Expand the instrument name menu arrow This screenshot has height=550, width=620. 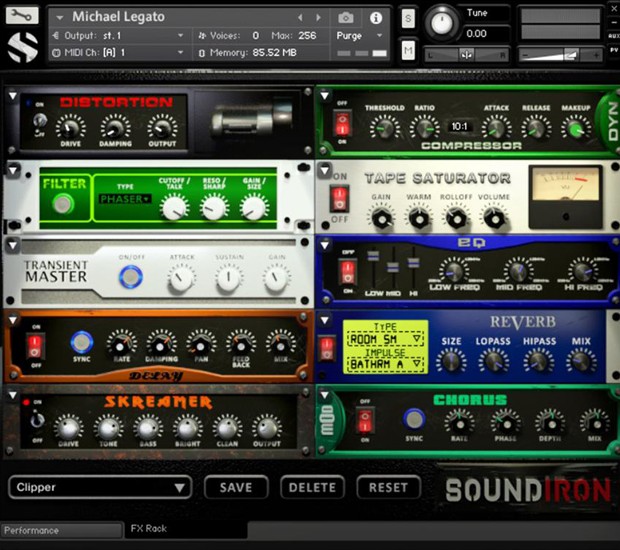(x=60, y=18)
